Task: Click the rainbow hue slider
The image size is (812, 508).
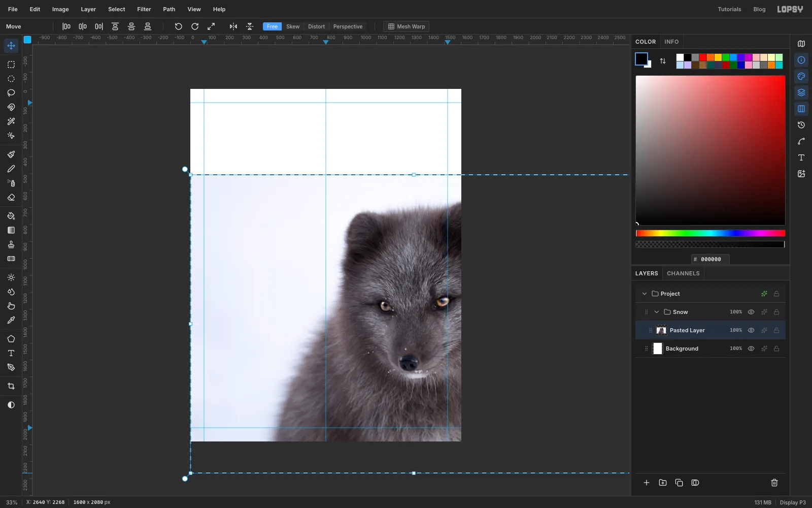Action: point(710,233)
